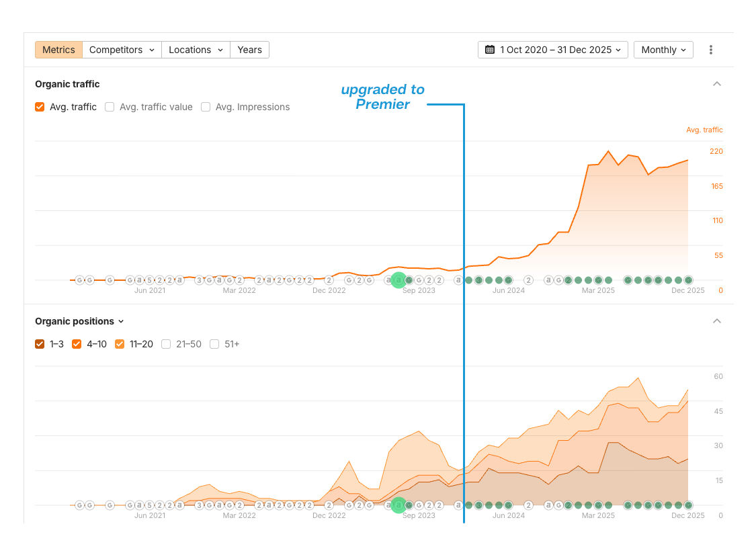Switch to the Metrics tab
The image size is (756, 557).
coord(58,50)
